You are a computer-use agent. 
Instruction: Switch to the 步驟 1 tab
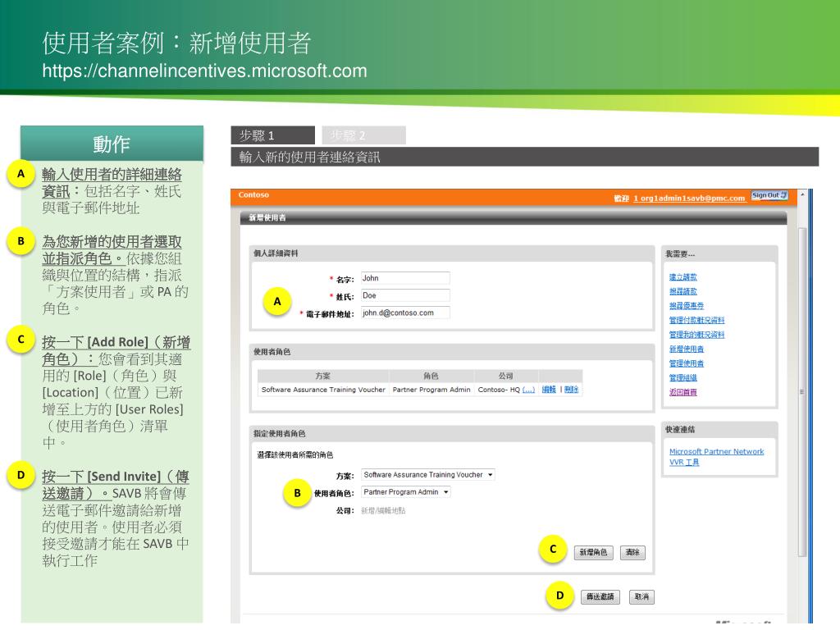point(272,135)
